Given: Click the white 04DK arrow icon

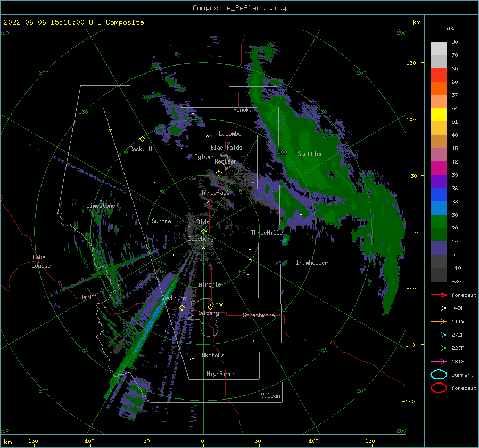Looking at the screenshot, I should 439,308.
